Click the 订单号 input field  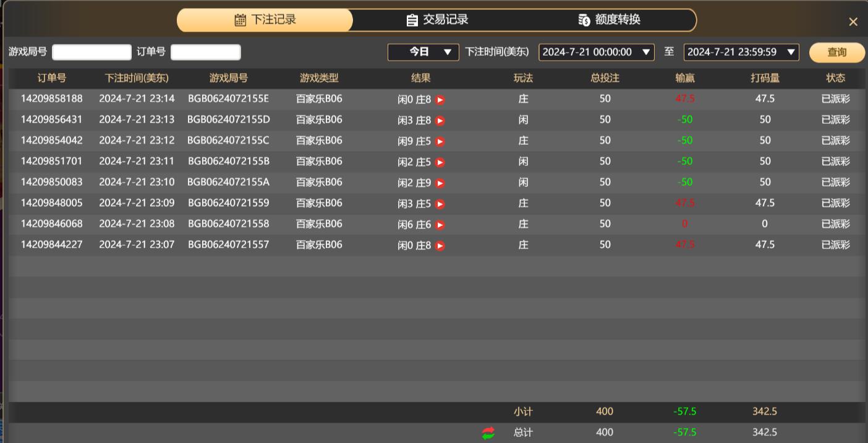coord(206,52)
